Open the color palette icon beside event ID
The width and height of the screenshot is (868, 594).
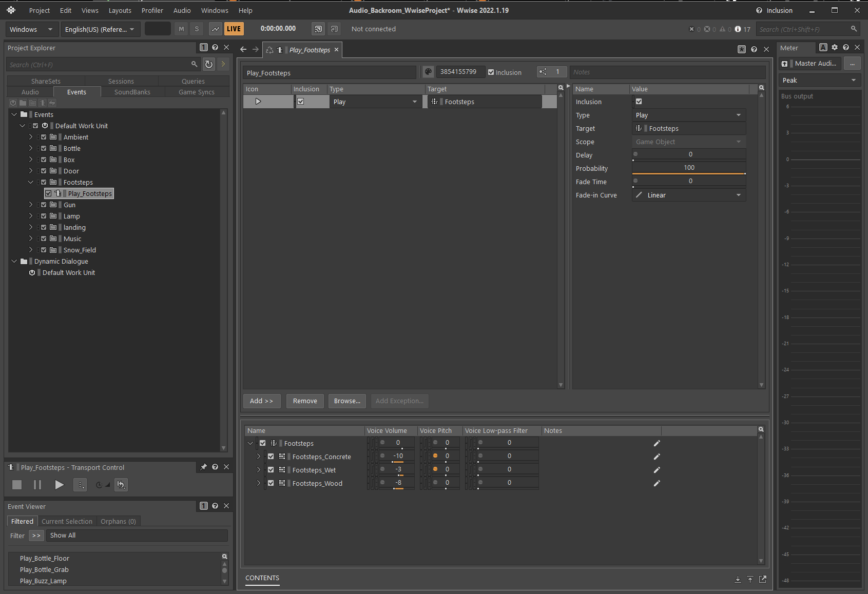[428, 72]
